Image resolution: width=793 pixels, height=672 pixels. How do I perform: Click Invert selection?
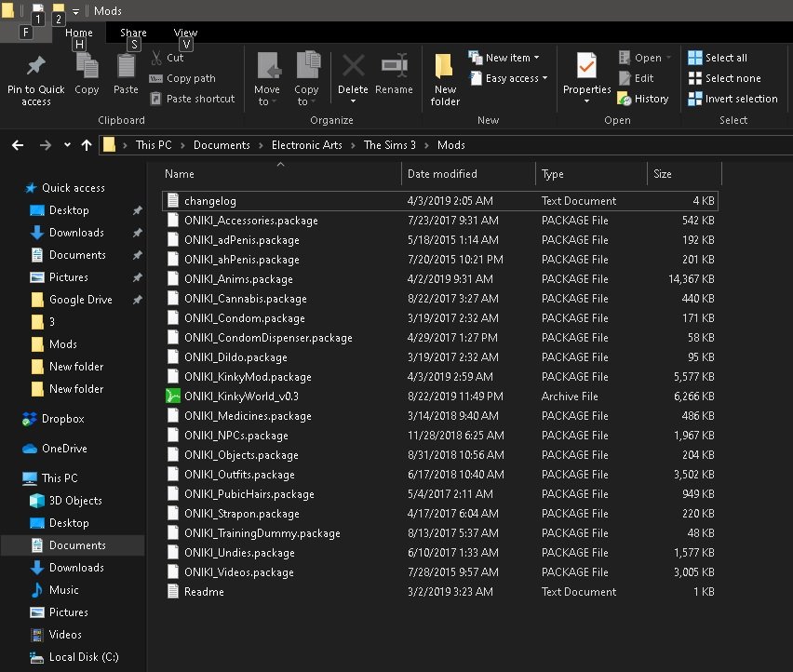[733, 99]
